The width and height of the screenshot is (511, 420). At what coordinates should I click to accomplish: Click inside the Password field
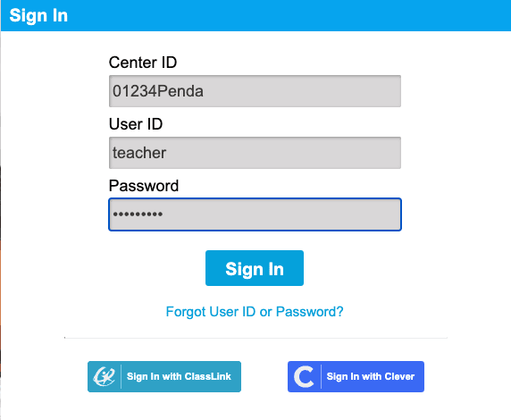pos(255,214)
